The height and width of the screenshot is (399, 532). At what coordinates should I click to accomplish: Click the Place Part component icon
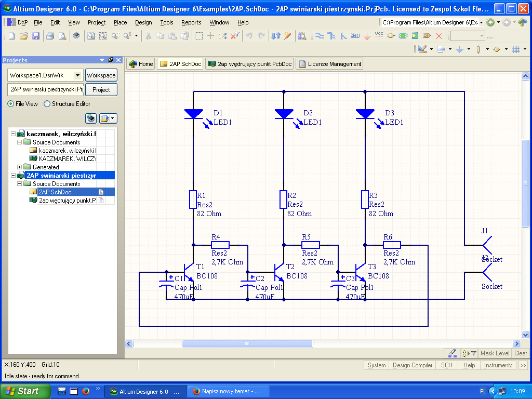391,36
